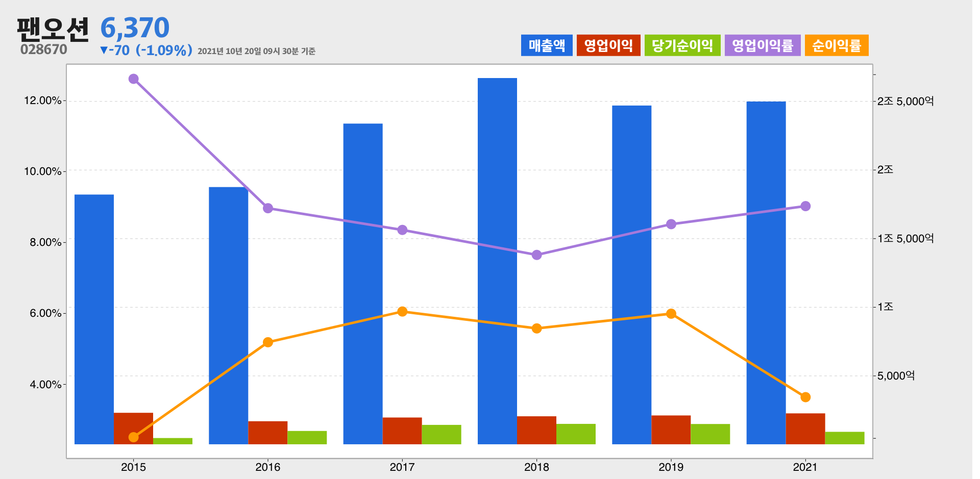Click the 5,000억 right axis label
The image size is (980, 479).
pos(896,376)
